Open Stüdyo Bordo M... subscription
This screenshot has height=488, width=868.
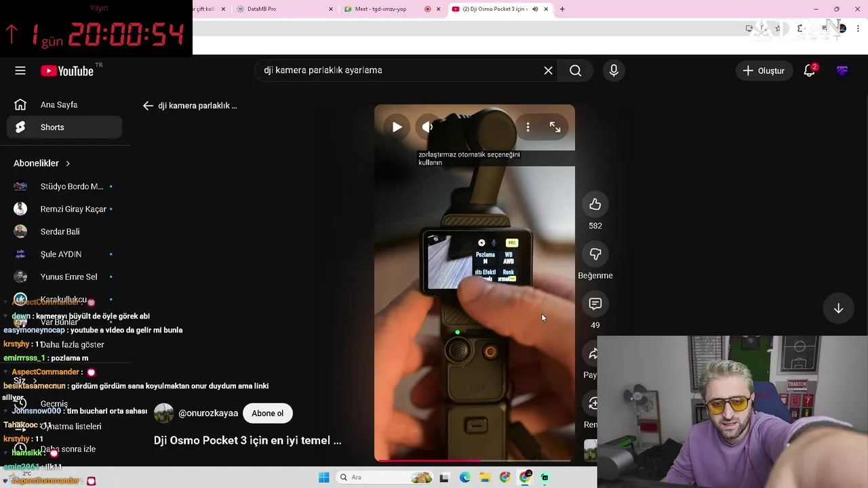click(x=64, y=186)
